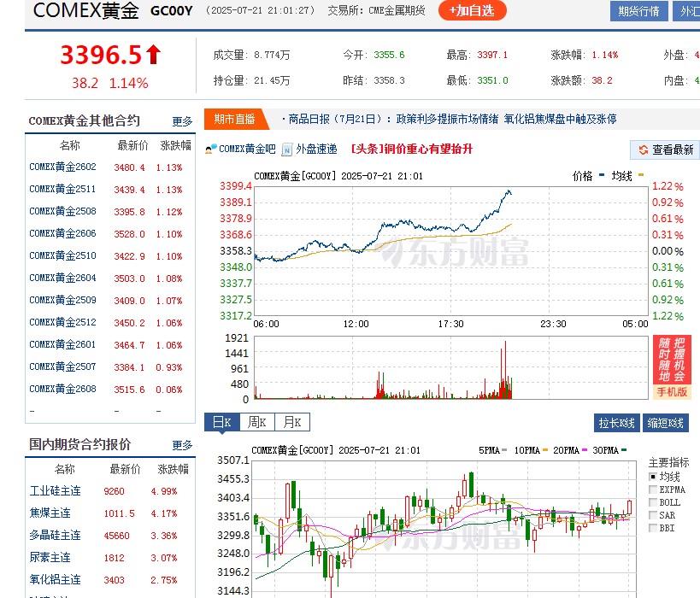The height and width of the screenshot is (598, 700).
Task: Click the 拉长K线 stretch button
Action: click(x=617, y=423)
